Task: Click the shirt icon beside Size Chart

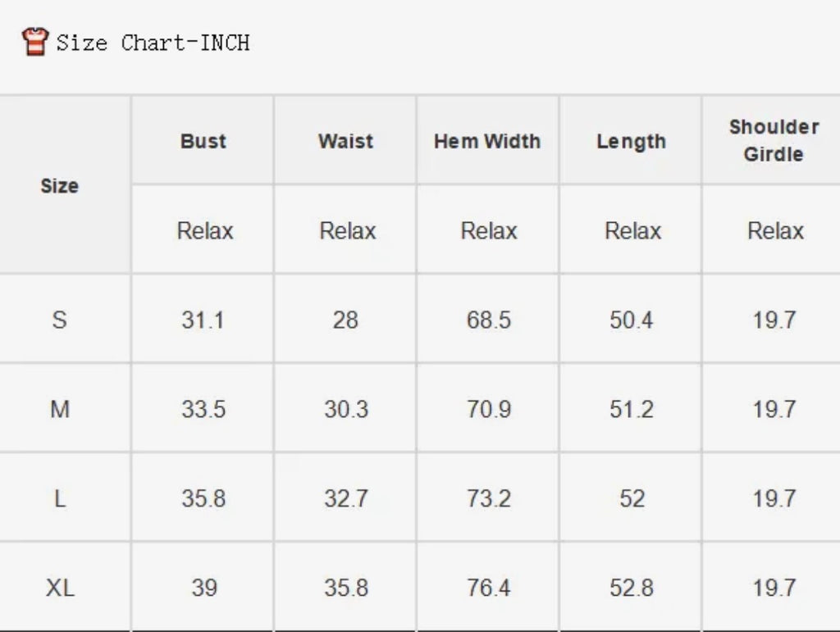Action: (35, 41)
